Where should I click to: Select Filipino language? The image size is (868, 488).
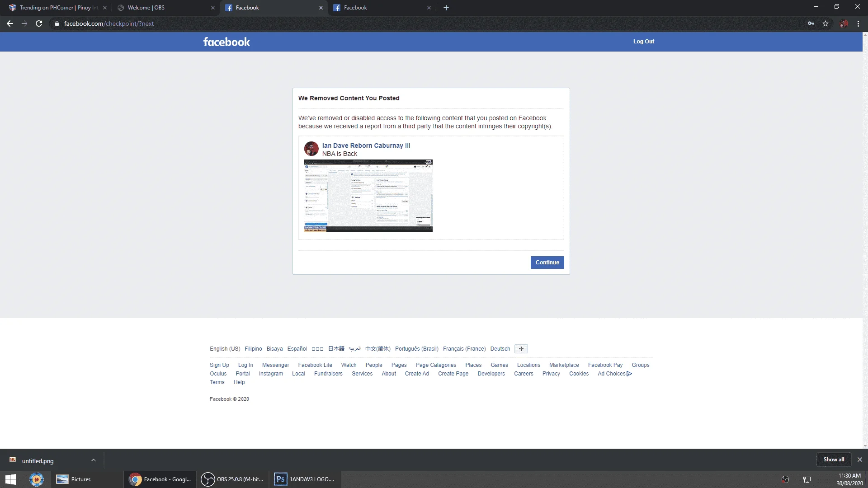coord(253,349)
